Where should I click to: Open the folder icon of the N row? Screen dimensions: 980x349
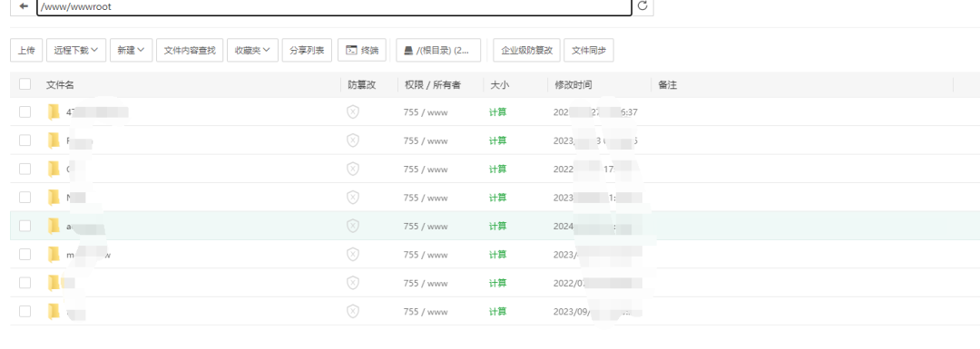54,198
